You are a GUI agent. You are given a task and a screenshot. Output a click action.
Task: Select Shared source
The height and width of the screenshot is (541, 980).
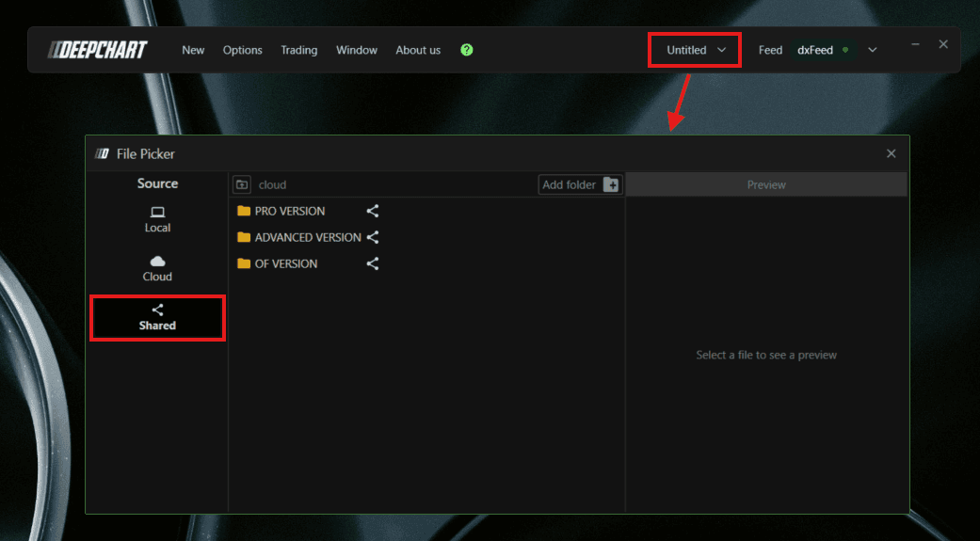(x=157, y=318)
